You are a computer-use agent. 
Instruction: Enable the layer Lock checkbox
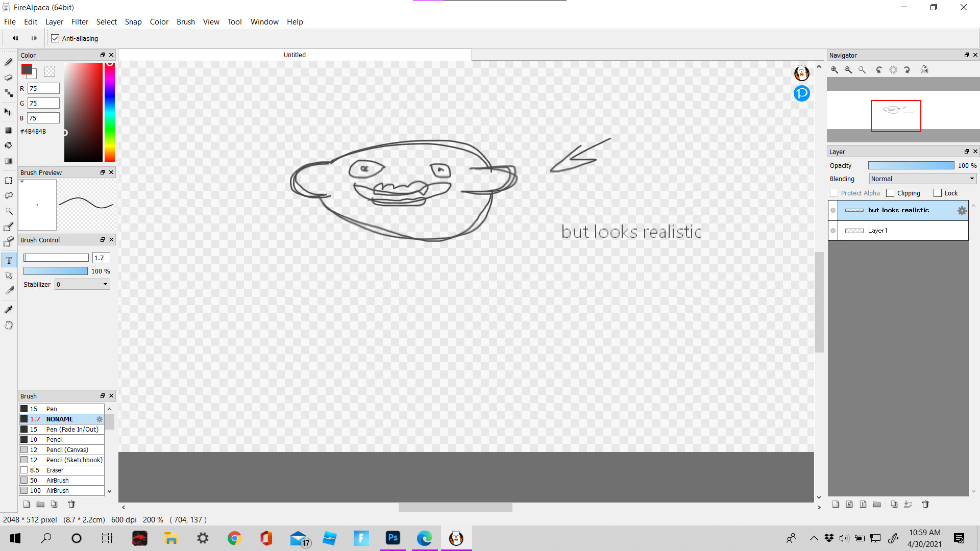point(938,193)
